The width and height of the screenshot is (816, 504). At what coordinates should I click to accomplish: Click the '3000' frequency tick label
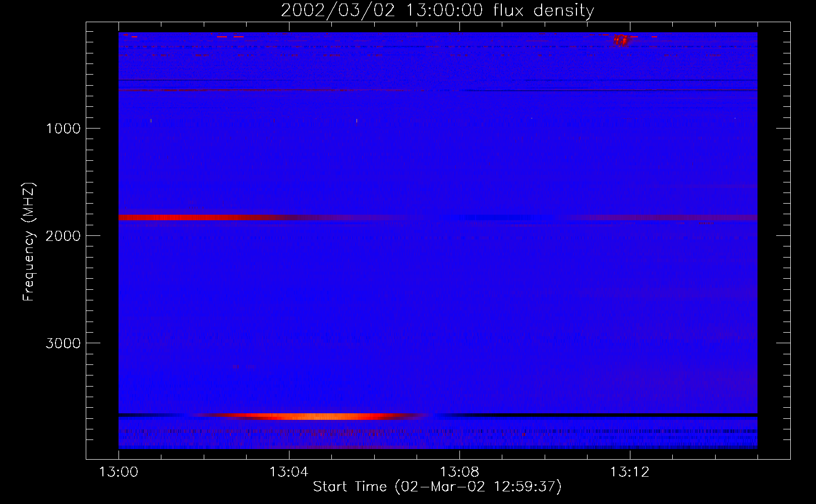[x=63, y=343]
